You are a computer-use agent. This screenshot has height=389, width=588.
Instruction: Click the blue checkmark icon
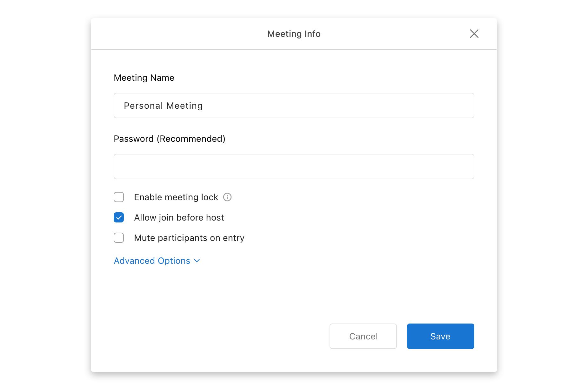coord(119,218)
